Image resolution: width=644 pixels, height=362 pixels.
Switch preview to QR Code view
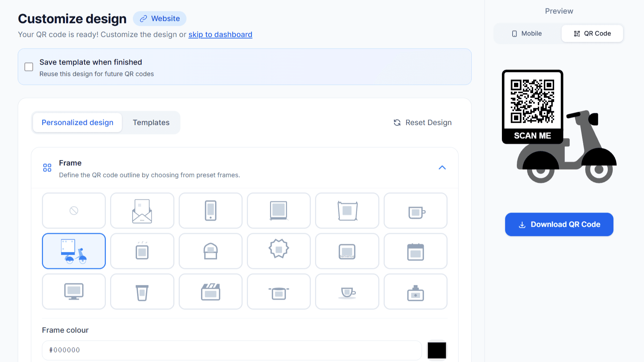coord(592,33)
